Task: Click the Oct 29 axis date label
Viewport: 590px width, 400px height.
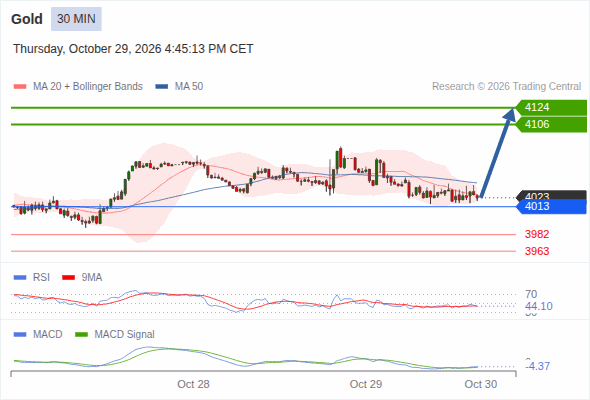Action: pyautogui.click(x=366, y=384)
